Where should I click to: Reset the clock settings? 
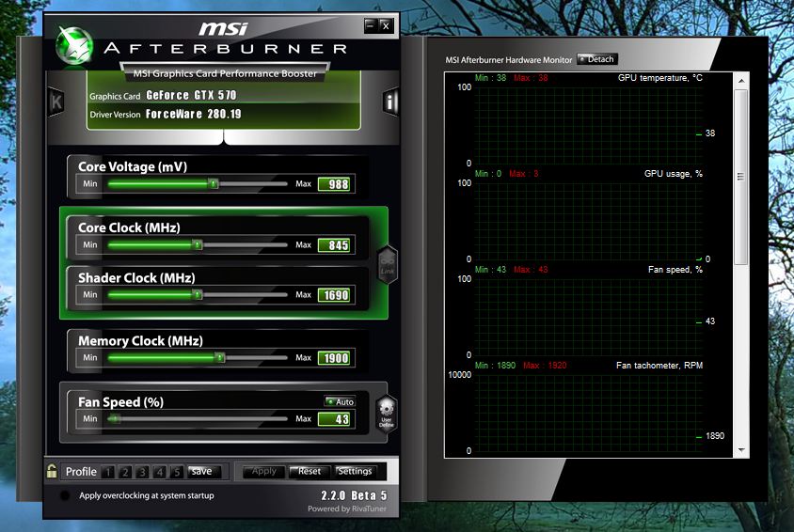[310, 471]
